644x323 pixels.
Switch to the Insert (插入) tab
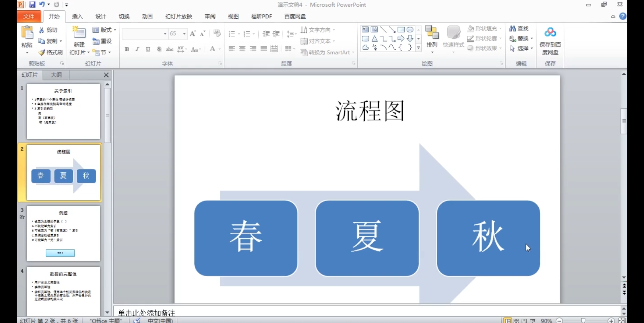click(x=77, y=16)
